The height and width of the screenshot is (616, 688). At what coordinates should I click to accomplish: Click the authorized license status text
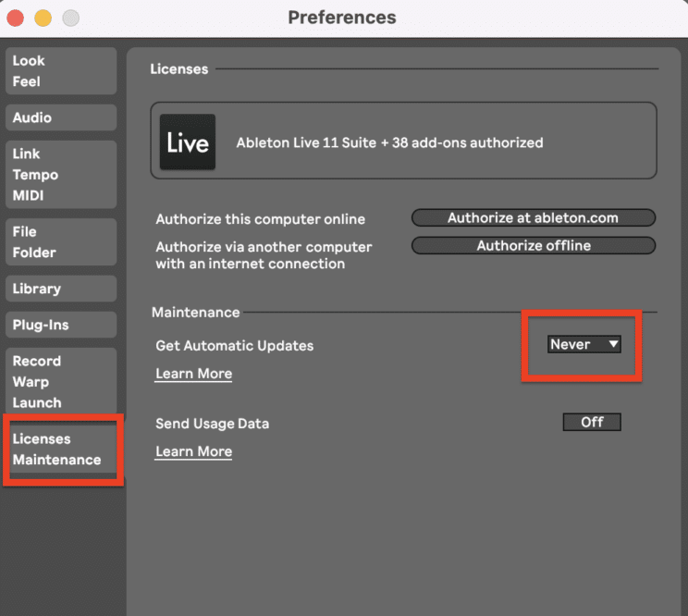(x=389, y=142)
